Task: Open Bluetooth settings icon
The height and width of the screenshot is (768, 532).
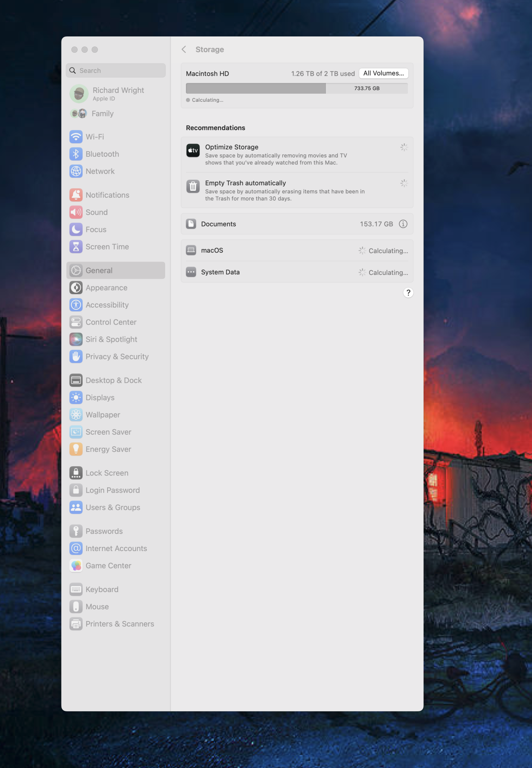Action: pos(76,154)
